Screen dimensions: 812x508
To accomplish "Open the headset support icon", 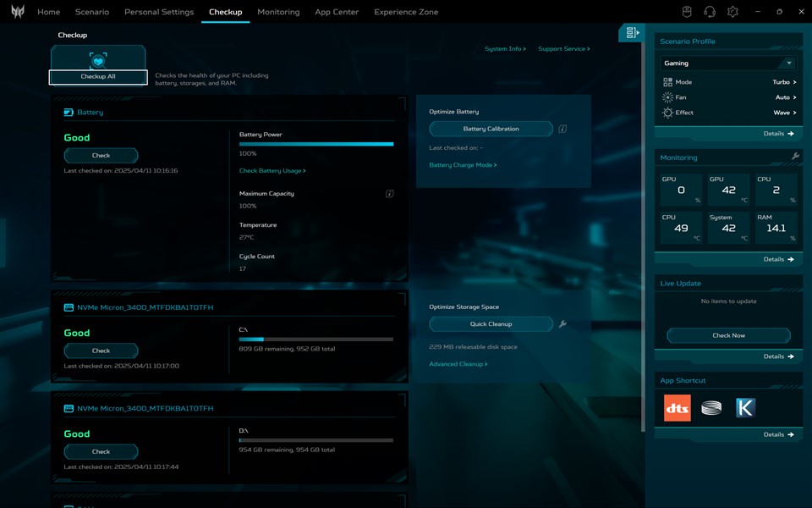I will pos(710,12).
